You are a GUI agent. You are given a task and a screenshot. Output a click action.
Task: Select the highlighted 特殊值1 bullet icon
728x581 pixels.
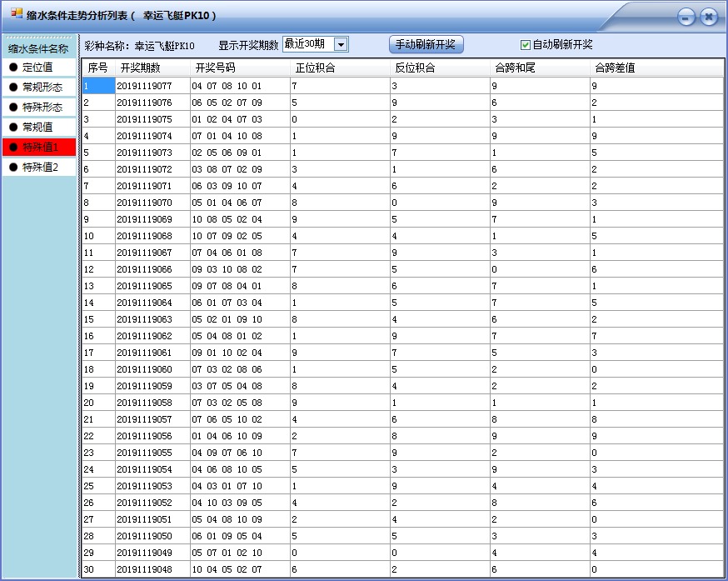pyautogui.click(x=12, y=147)
